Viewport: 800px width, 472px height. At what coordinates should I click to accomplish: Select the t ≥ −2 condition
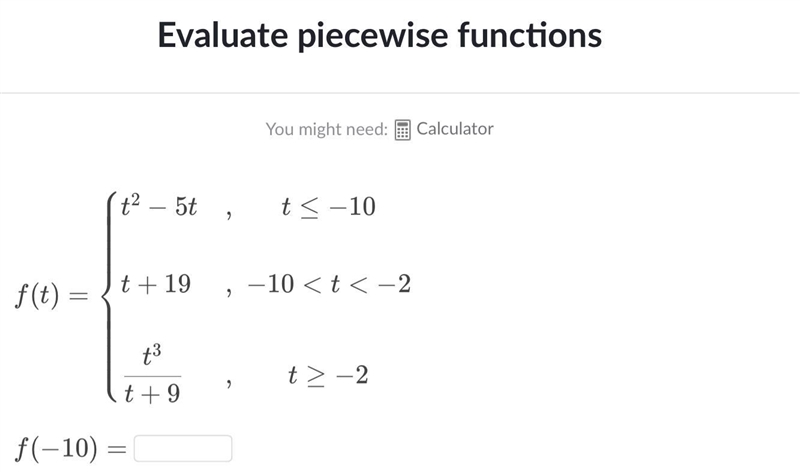pos(328,375)
